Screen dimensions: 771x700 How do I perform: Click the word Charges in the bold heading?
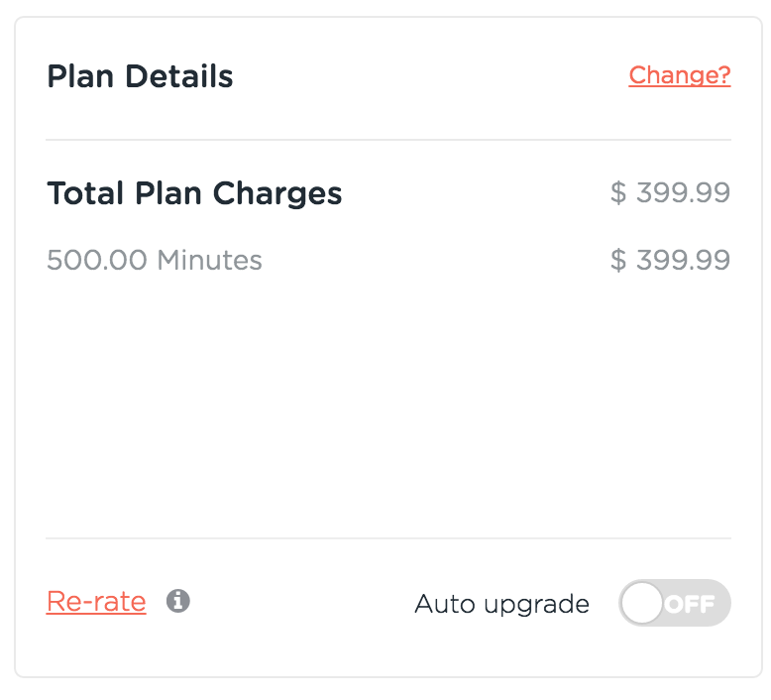tap(281, 193)
